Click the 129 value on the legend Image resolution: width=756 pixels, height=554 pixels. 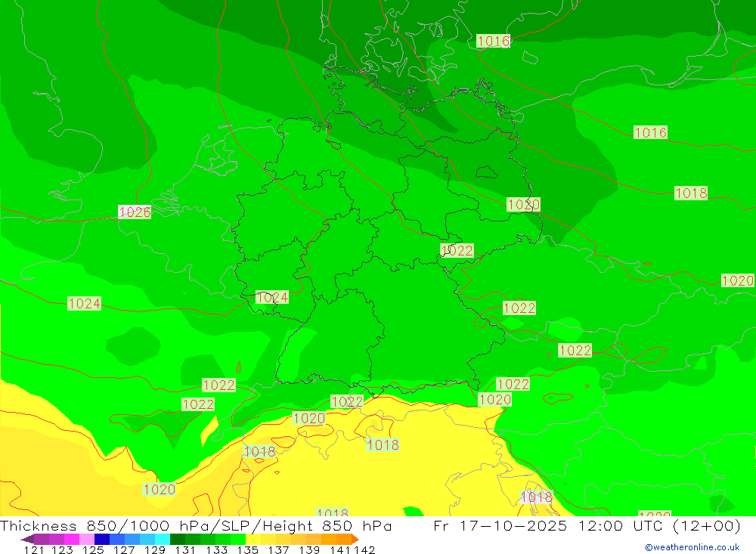[155, 549]
